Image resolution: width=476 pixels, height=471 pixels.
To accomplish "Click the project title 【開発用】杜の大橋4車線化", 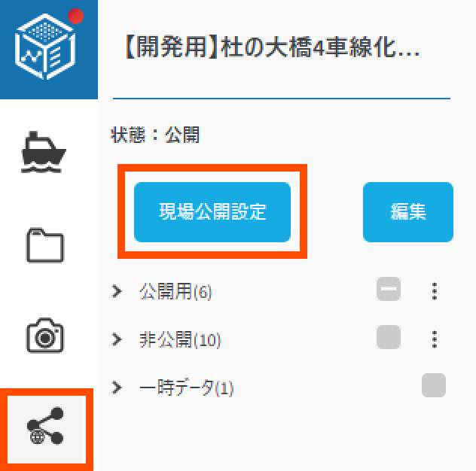I will [x=273, y=47].
